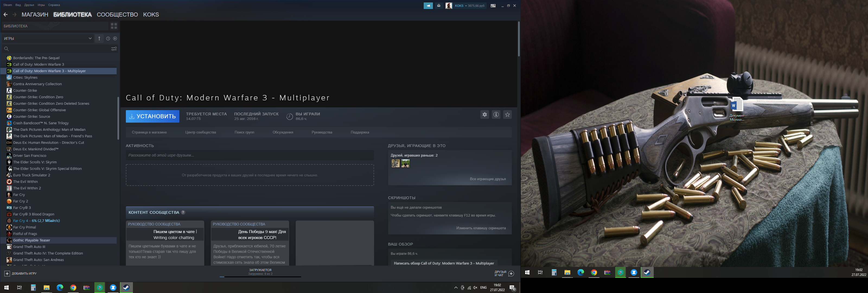
Task: Open KOKS account dropdown with balance
Action: pos(469,6)
